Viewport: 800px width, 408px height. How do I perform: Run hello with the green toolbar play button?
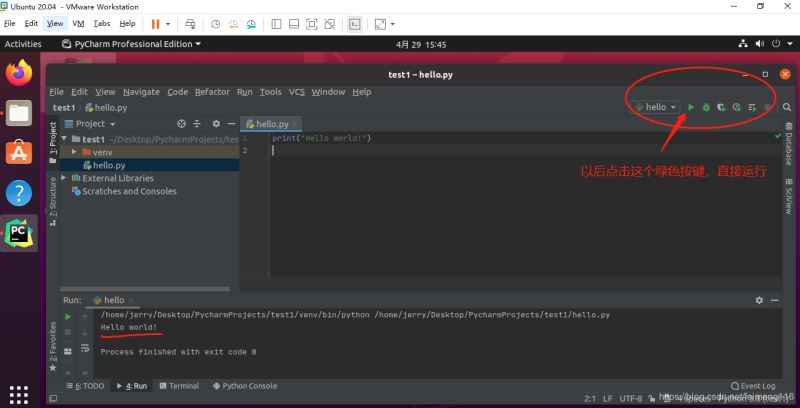click(691, 107)
